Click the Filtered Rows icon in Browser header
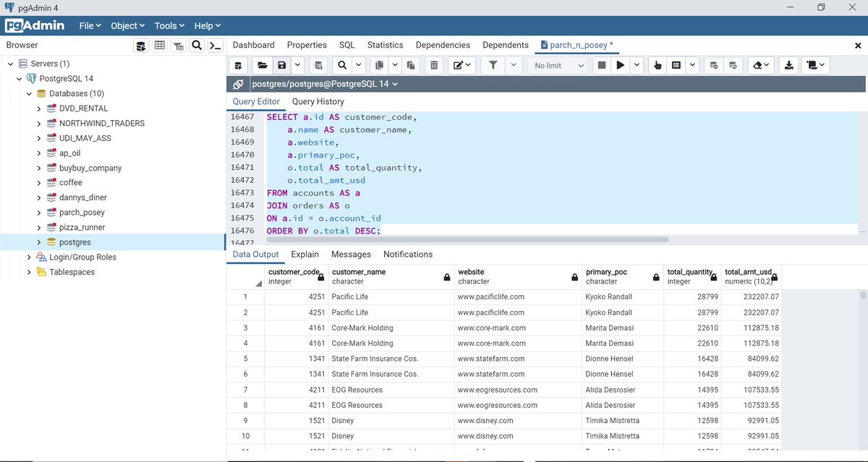The image size is (868, 462). (178, 46)
